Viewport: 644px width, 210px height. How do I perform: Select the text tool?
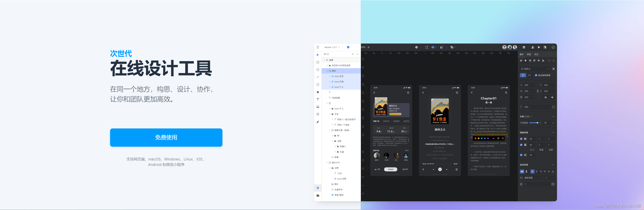coord(318,99)
